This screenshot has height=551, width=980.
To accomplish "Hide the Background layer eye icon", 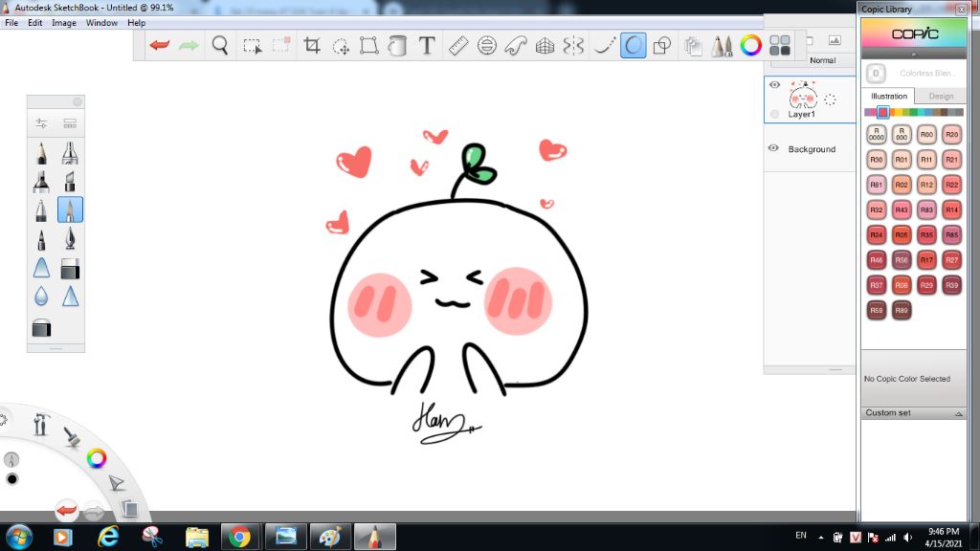I will [x=773, y=148].
